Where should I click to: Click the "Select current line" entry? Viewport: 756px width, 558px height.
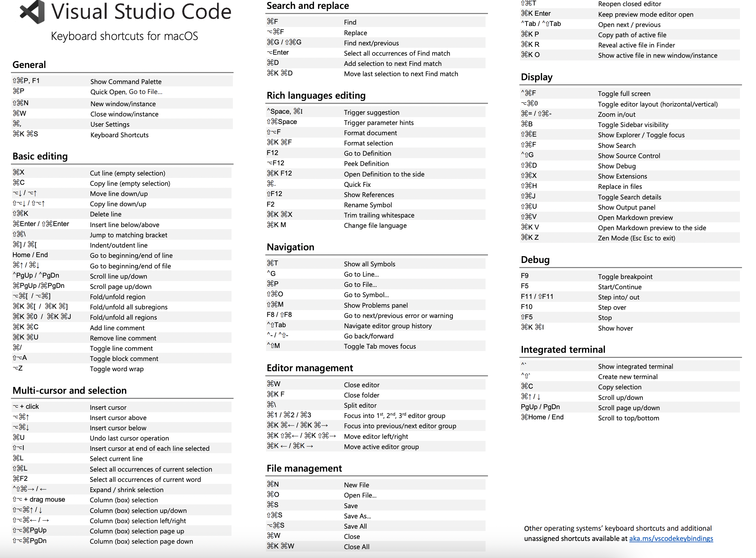click(x=116, y=459)
